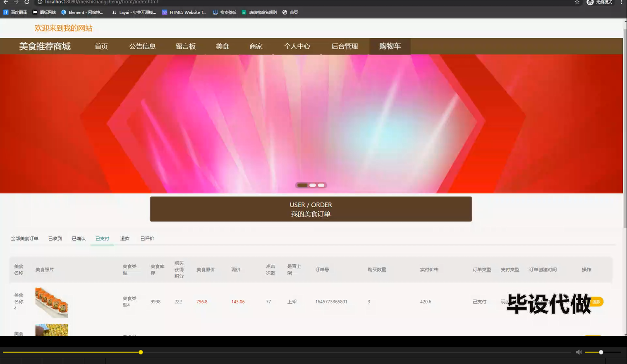627x364 pixels.
Task: Click the video playback progress slider
Action: click(x=141, y=352)
